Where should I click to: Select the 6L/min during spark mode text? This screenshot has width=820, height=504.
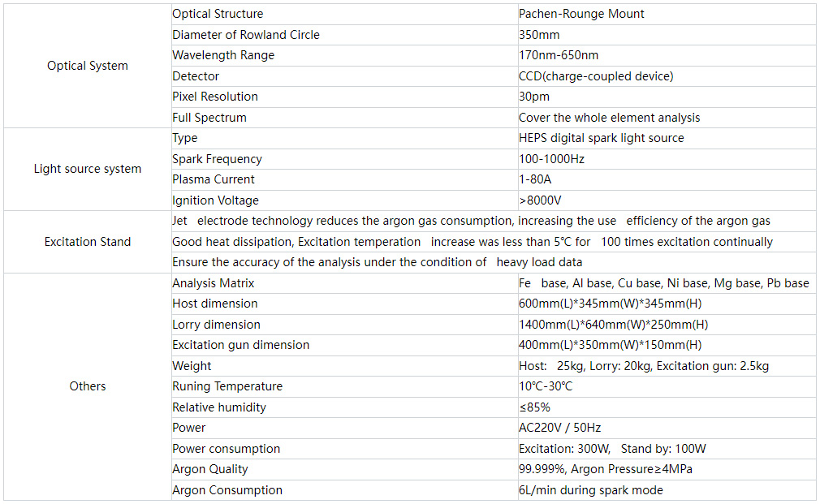pos(590,490)
